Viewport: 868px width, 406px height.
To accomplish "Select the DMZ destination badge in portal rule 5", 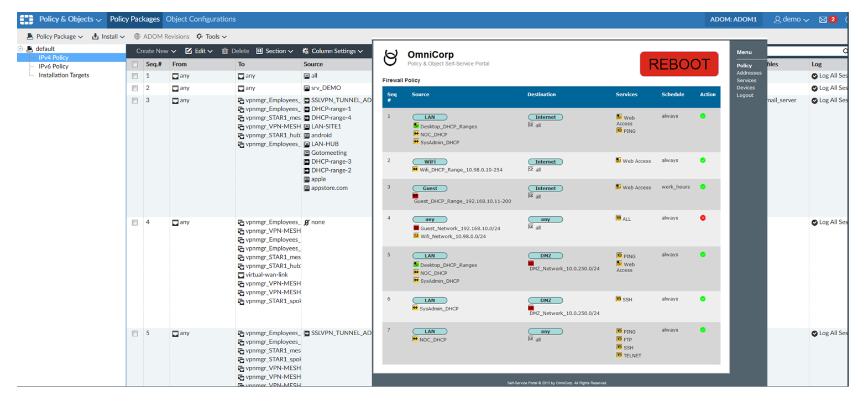I will click(x=546, y=256).
